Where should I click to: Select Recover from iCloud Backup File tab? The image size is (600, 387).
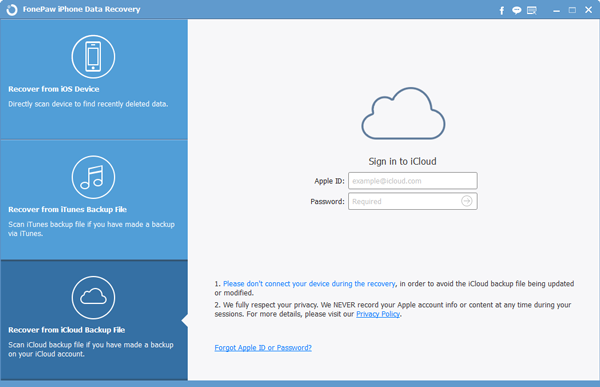click(x=94, y=320)
